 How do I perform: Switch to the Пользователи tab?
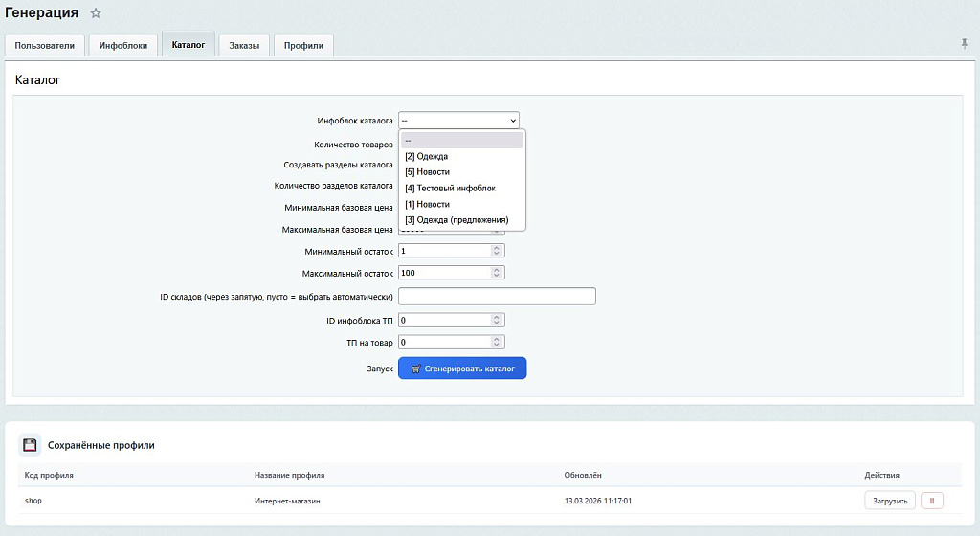pos(45,45)
